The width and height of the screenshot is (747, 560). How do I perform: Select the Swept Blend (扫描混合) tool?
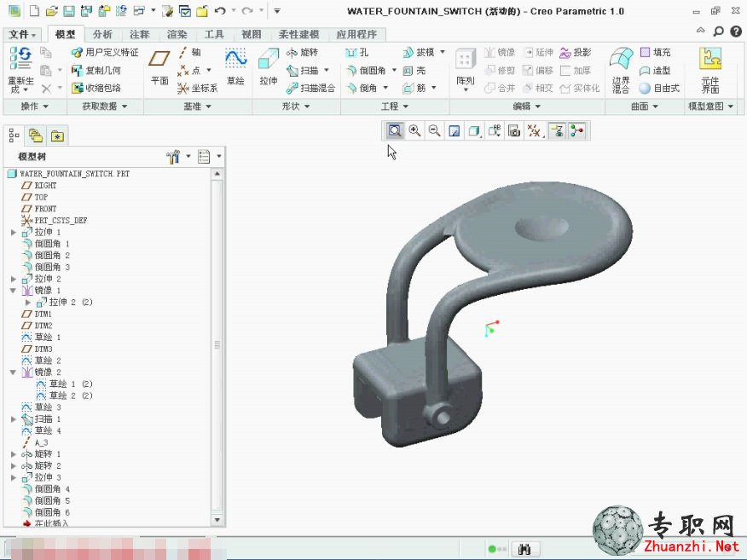pos(310,88)
